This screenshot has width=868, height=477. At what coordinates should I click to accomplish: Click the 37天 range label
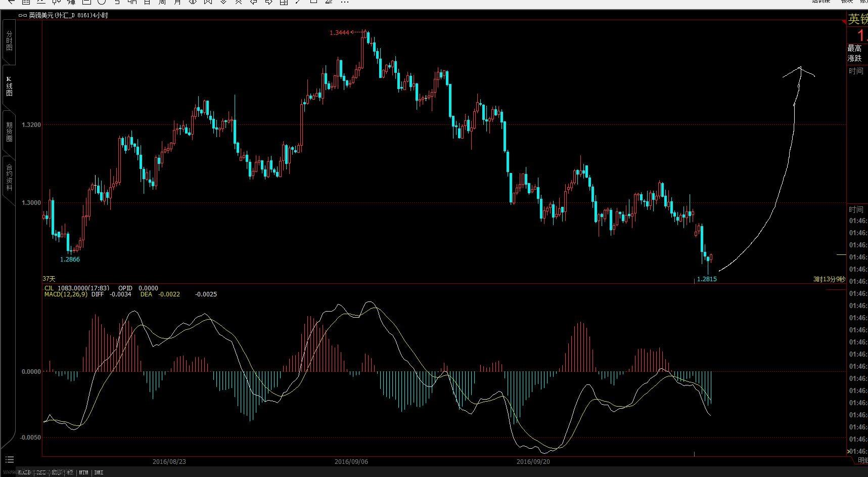[49, 279]
